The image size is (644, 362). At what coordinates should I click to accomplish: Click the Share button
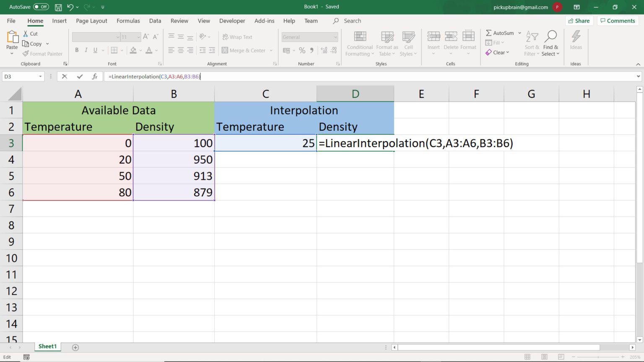pyautogui.click(x=579, y=21)
